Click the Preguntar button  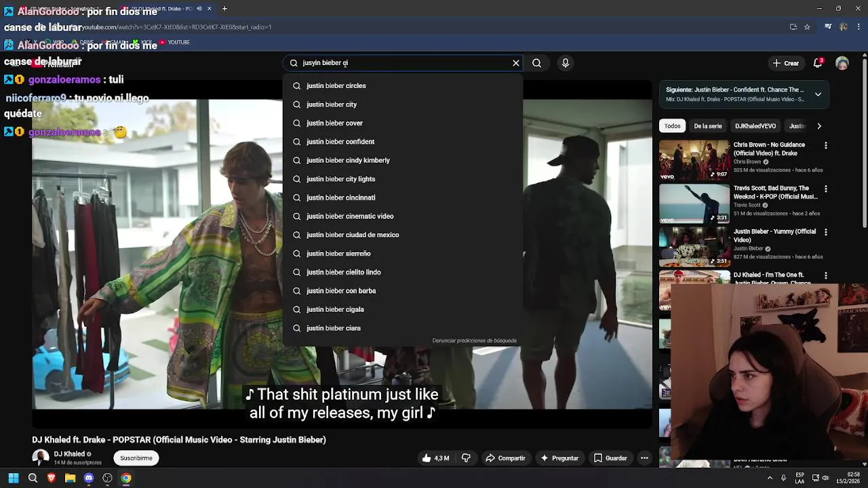(x=559, y=458)
